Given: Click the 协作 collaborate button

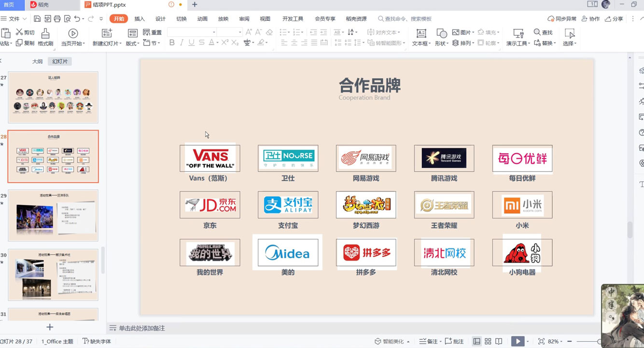Looking at the screenshot, I should coord(590,19).
